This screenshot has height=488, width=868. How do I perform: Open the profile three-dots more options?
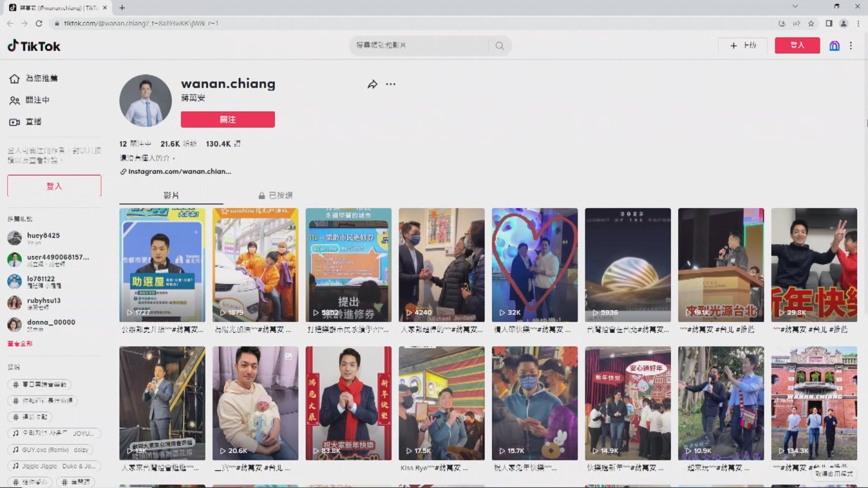click(391, 84)
